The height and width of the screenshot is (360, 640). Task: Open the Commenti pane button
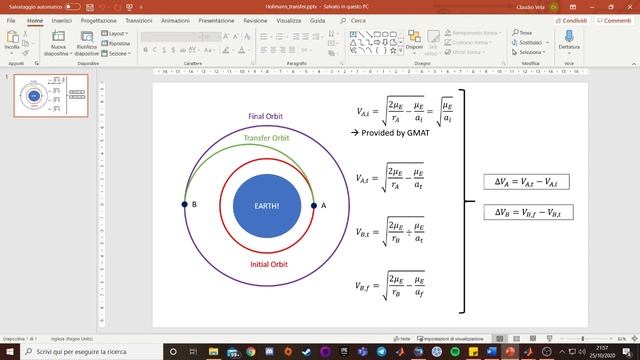[x=614, y=20]
